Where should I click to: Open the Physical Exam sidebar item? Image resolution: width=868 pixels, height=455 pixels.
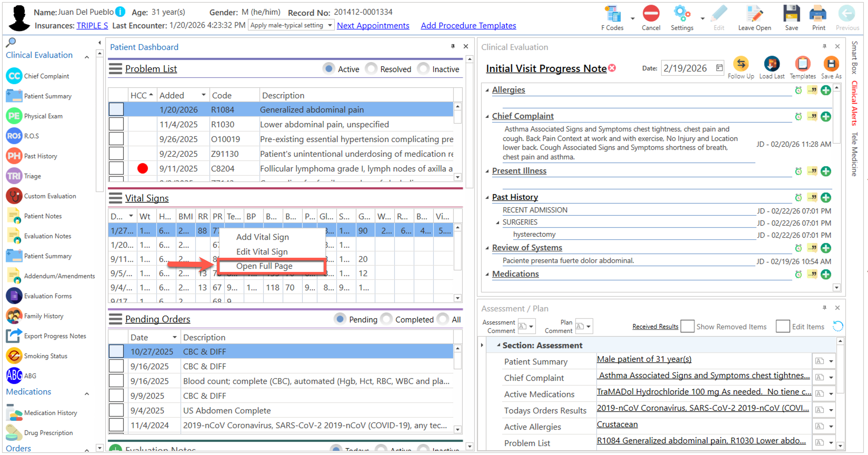(43, 116)
